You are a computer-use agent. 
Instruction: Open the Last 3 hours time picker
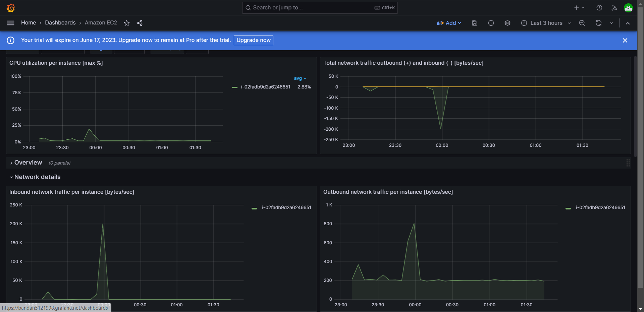pyautogui.click(x=546, y=23)
